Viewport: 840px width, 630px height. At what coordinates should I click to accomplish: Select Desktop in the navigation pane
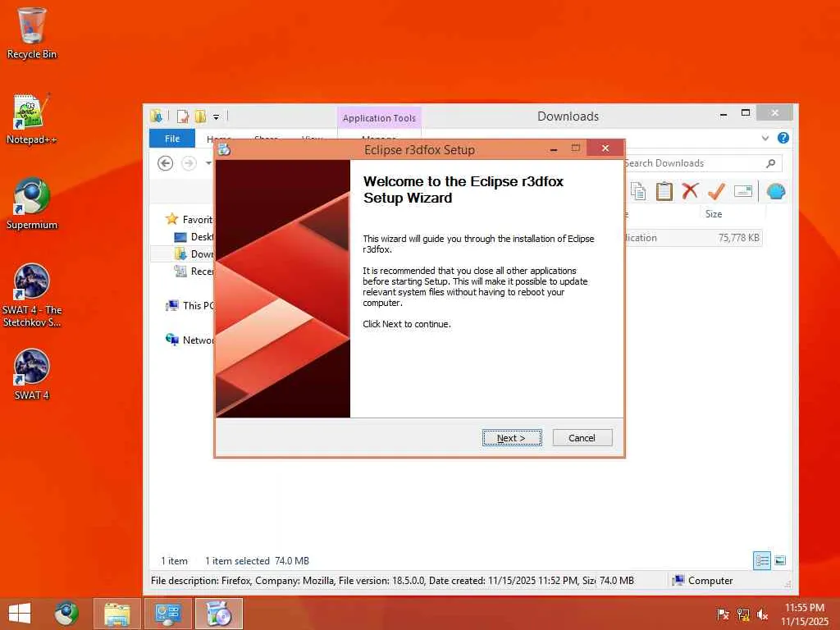(x=194, y=237)
